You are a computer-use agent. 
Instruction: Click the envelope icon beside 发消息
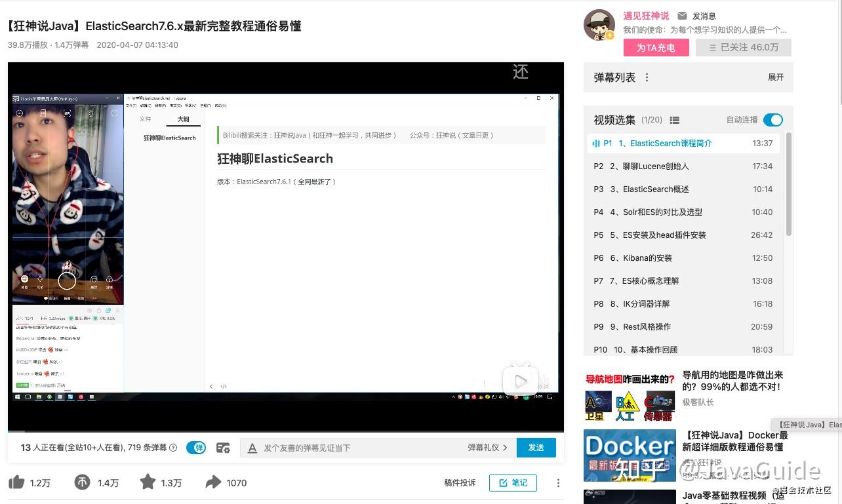tap(682, 16)
